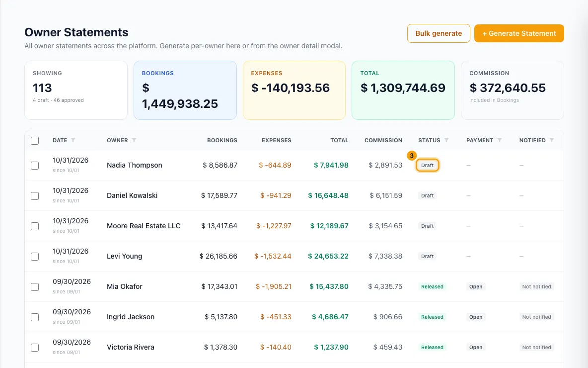The height and width of the screenshot is (368, 588).
Task: Open the Date column filter icon
Action: click(73, 140)
